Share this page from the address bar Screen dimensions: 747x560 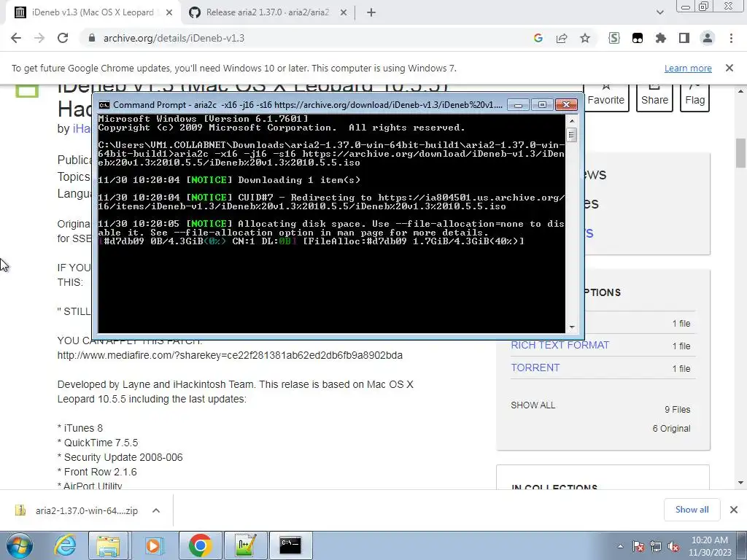click(562, 38)
